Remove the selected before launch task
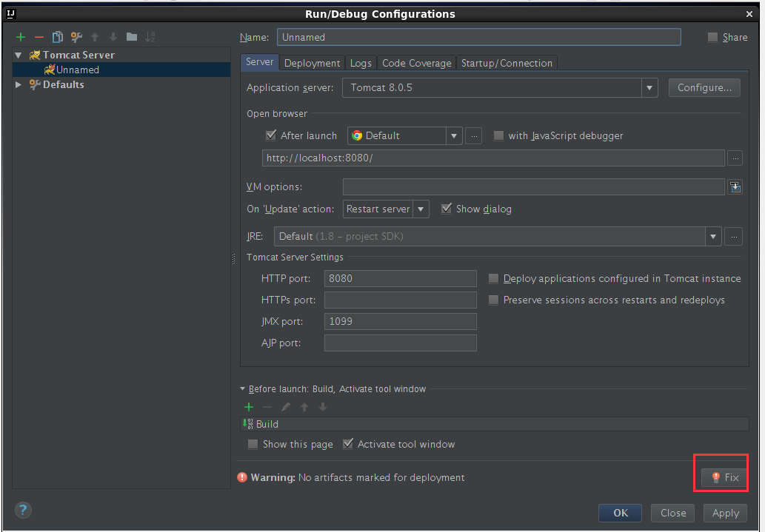Image resolution: width=765 pixels, height=532 pixels. [267, 407]
